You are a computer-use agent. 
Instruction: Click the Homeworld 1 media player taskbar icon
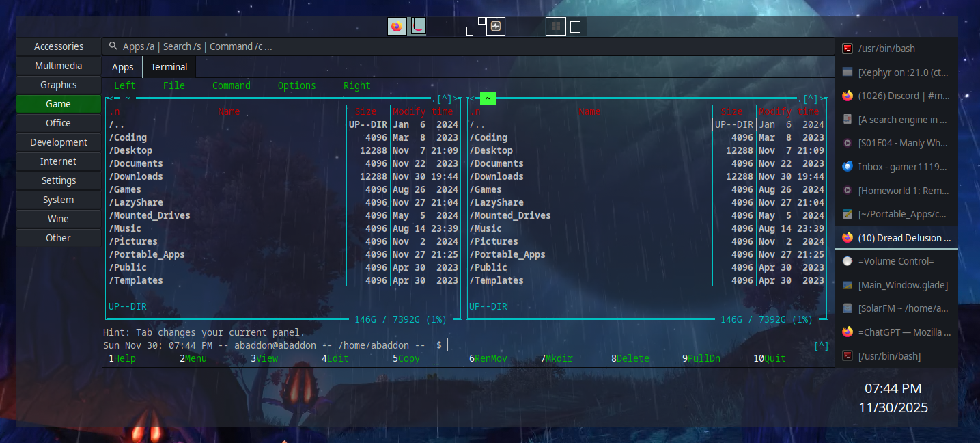click(849, 190)
